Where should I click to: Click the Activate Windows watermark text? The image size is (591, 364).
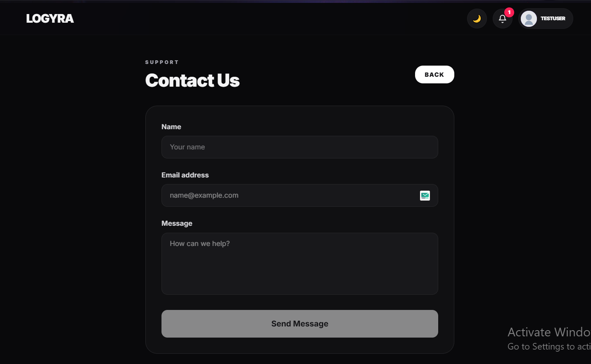click(x=549, y=332)
